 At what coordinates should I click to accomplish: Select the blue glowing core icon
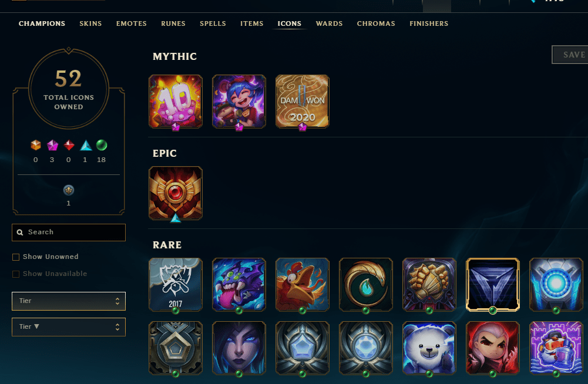(556, 285)
